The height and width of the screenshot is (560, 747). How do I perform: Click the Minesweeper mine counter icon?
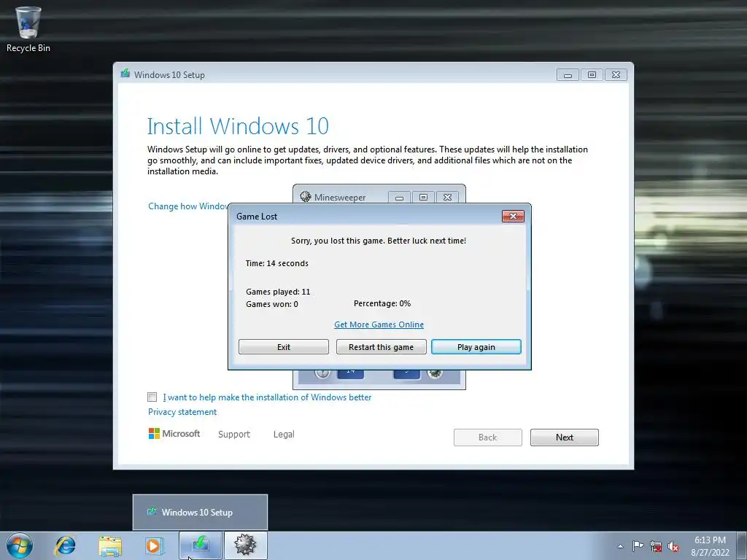(x=435, y=374)
